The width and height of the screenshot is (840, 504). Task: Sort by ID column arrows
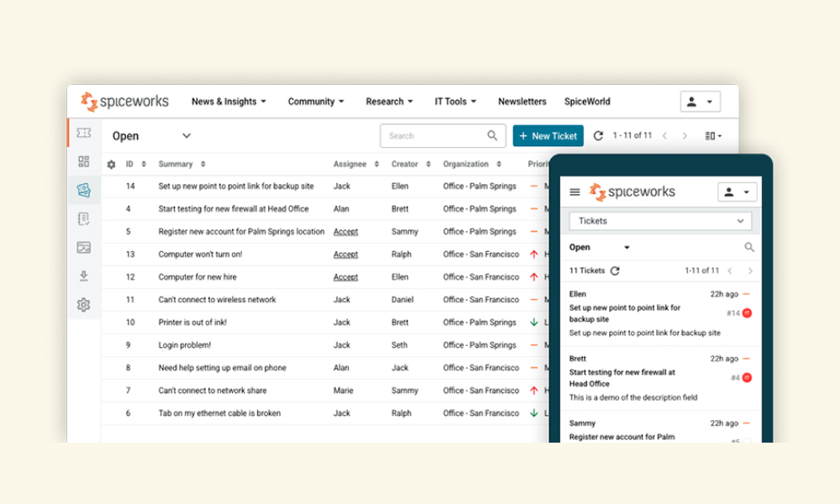(x=144, y=165)
